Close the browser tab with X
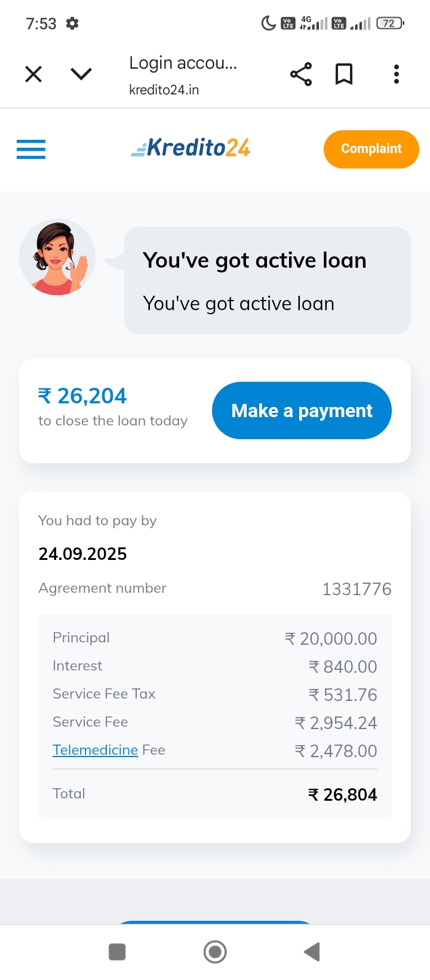The image size is (430, 980). (x=33, y=74)
